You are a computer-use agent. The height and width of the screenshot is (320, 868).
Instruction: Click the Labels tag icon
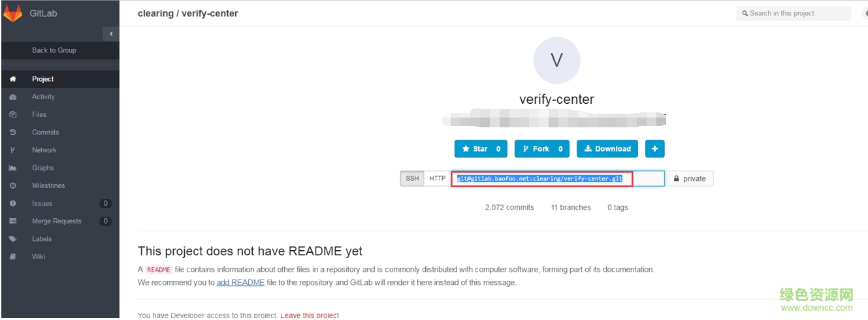point(12,239)
